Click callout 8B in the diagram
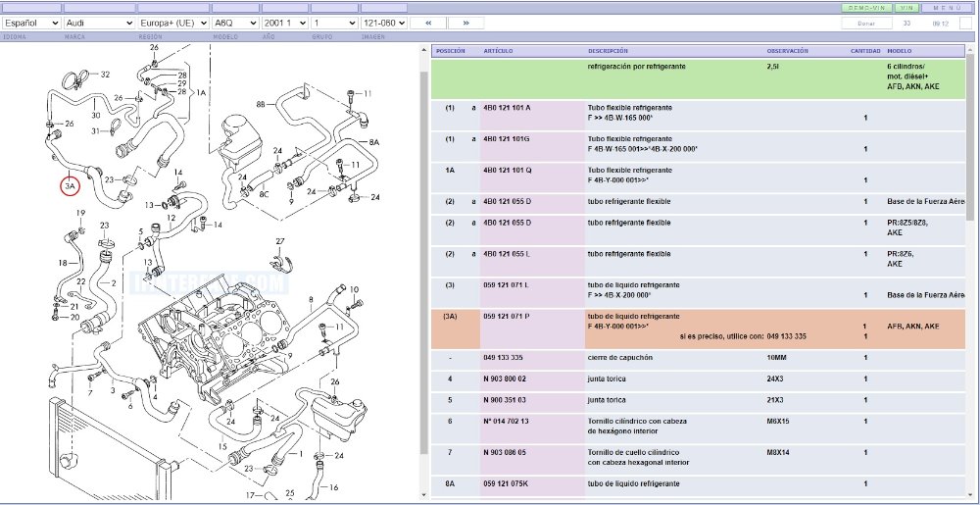980x505 pixels. 262,104
